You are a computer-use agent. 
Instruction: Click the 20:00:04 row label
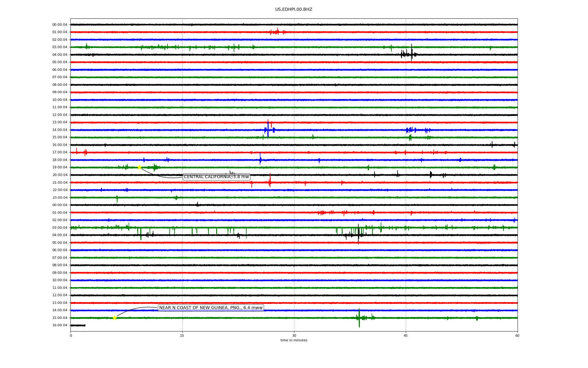pos(60,175)
